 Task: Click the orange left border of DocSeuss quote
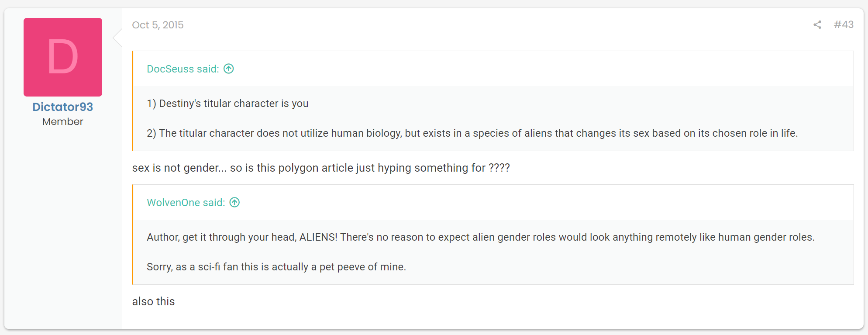click(133, 101)
